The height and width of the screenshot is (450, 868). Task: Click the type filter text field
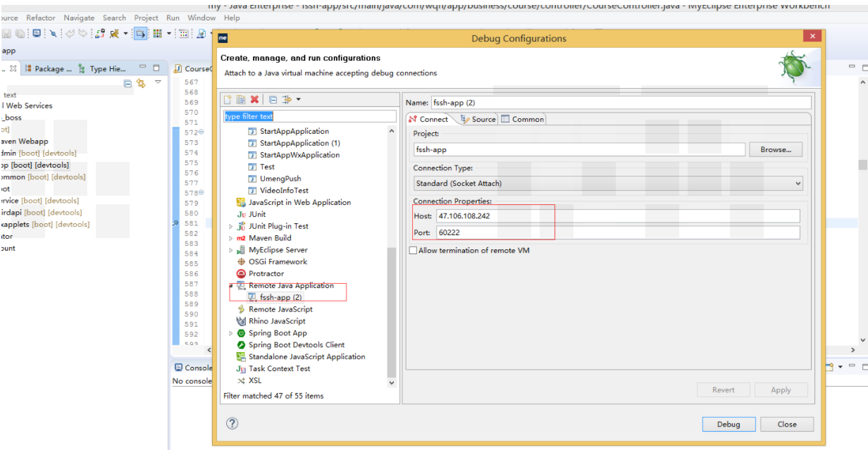tap(310, 116)
